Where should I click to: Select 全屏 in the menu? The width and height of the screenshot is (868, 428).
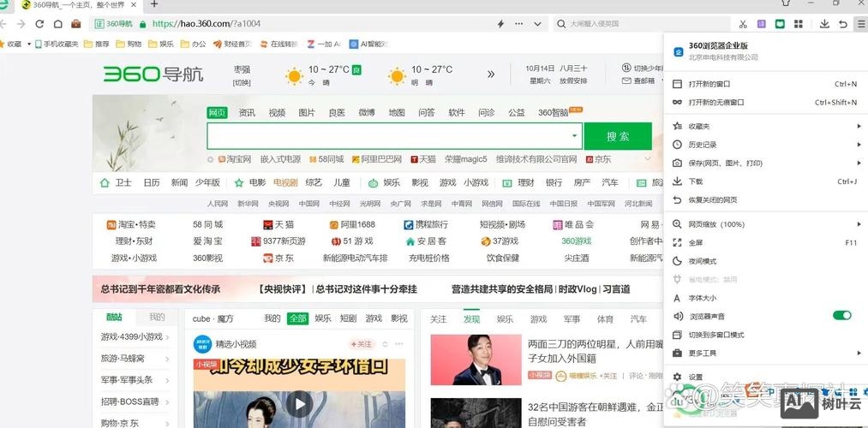(x=765, y=242)
